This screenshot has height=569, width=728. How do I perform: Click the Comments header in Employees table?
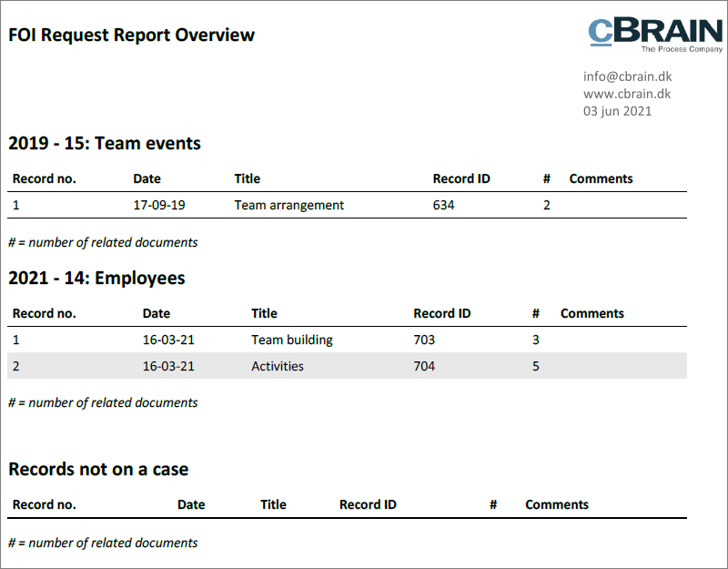tap(592, 313)
